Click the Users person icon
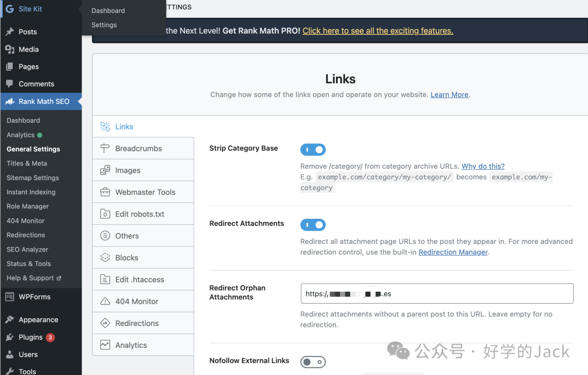The width and height of the screenshot is (588, 375). pos(10,354)
